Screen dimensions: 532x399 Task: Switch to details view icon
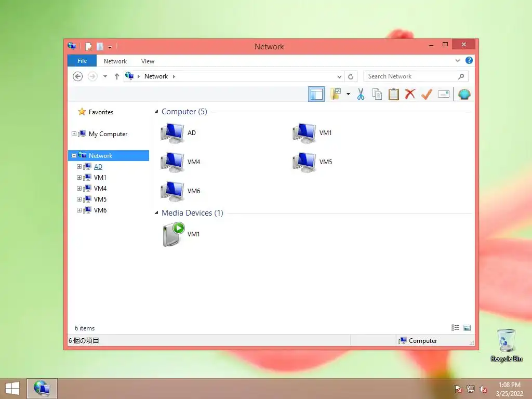455,328
